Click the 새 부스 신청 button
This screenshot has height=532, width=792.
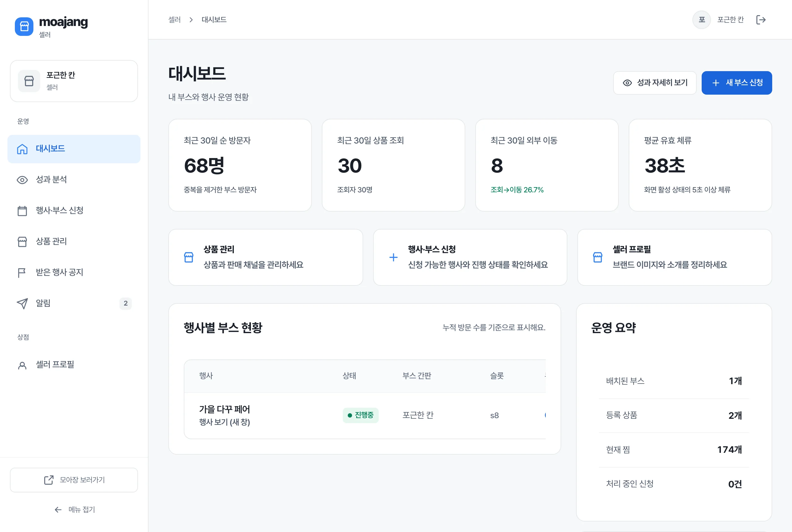point(737,83)
